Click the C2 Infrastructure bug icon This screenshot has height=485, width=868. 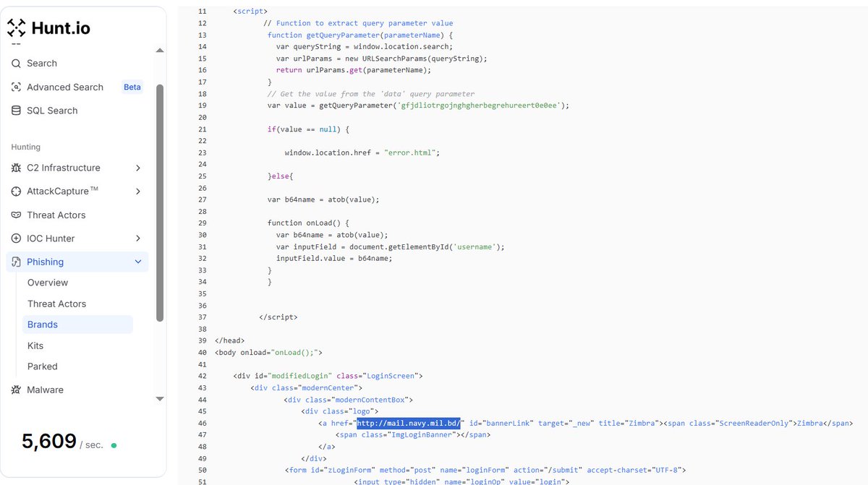[x=16, y=168]
